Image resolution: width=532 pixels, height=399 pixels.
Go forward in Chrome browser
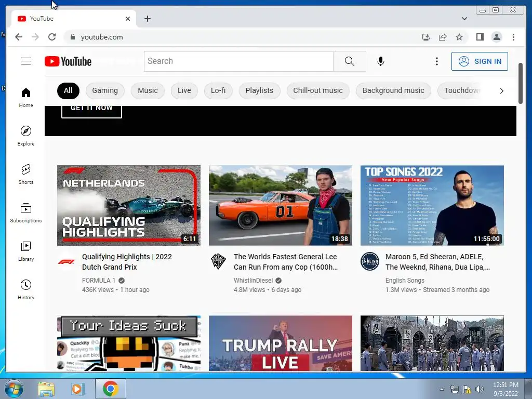click(x=35, y=37)
